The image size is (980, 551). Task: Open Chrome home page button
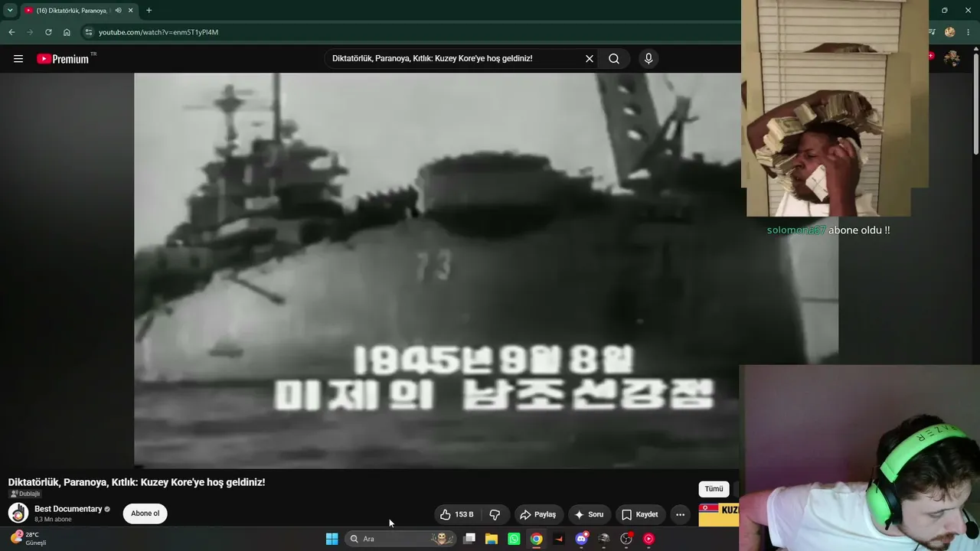67,32
